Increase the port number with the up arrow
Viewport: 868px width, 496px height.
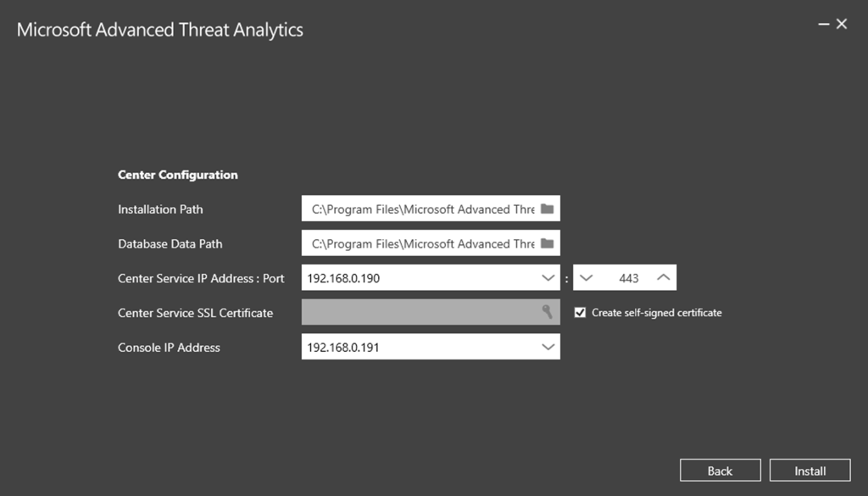click(x=662, y=277)
